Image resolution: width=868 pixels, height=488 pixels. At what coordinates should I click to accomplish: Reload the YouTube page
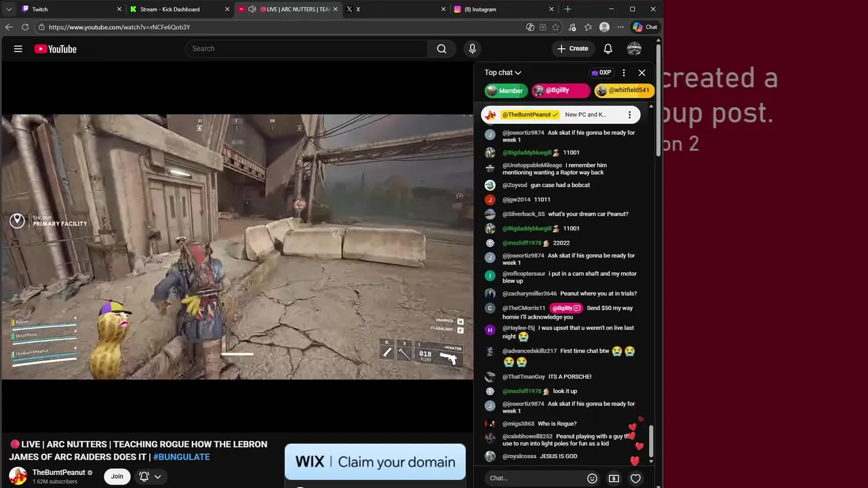coord(25,27)
